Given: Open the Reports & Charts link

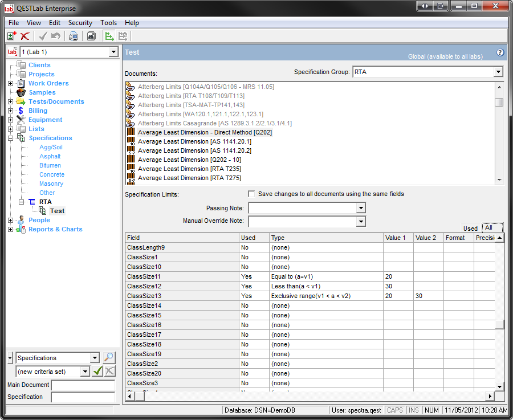Looking at the screenshot, I should click(55, 229).
